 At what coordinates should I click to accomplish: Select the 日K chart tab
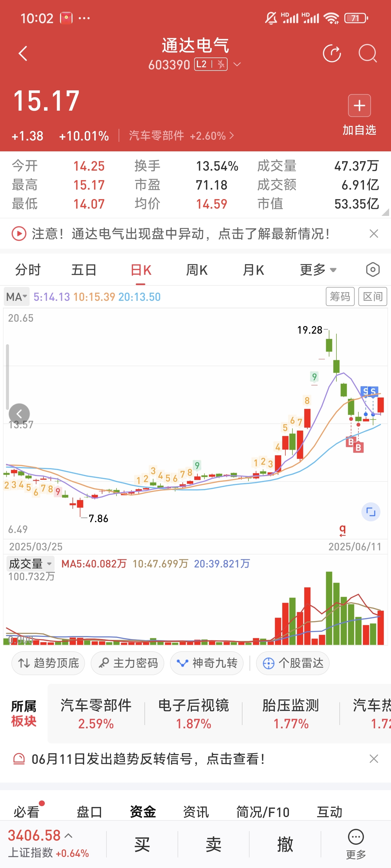(141, 270)
